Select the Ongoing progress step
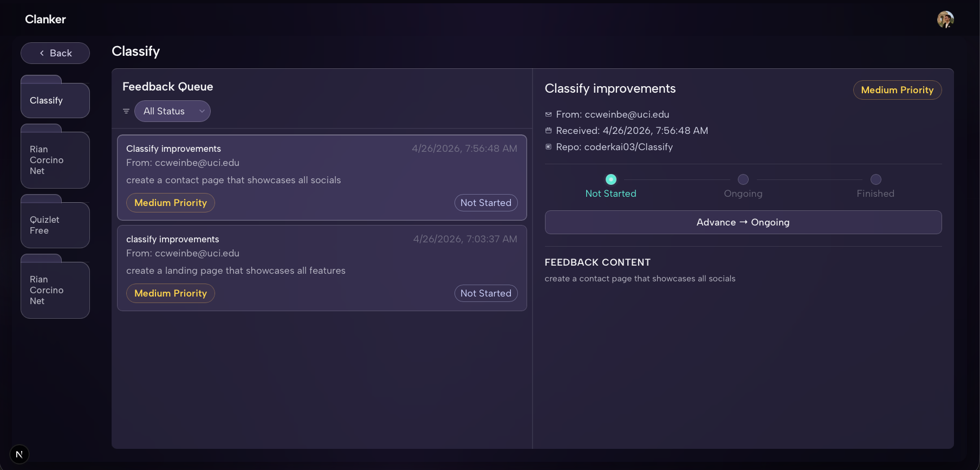The image size is (980, 470). coord(743,186)
